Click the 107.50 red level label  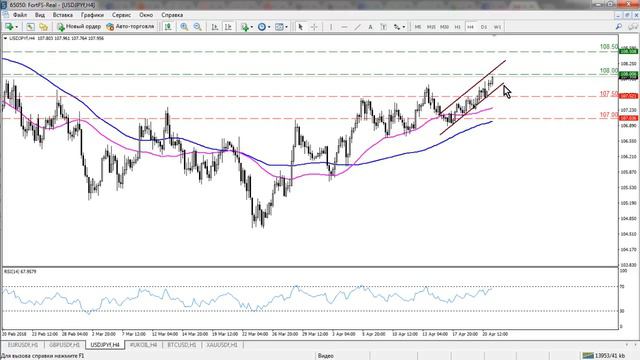609,94
